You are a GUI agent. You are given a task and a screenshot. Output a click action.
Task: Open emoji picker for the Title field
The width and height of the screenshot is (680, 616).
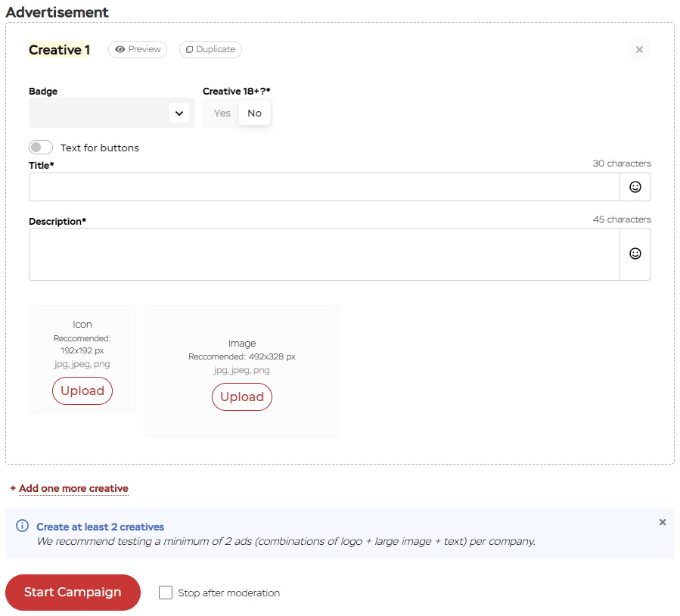point(635,187)
